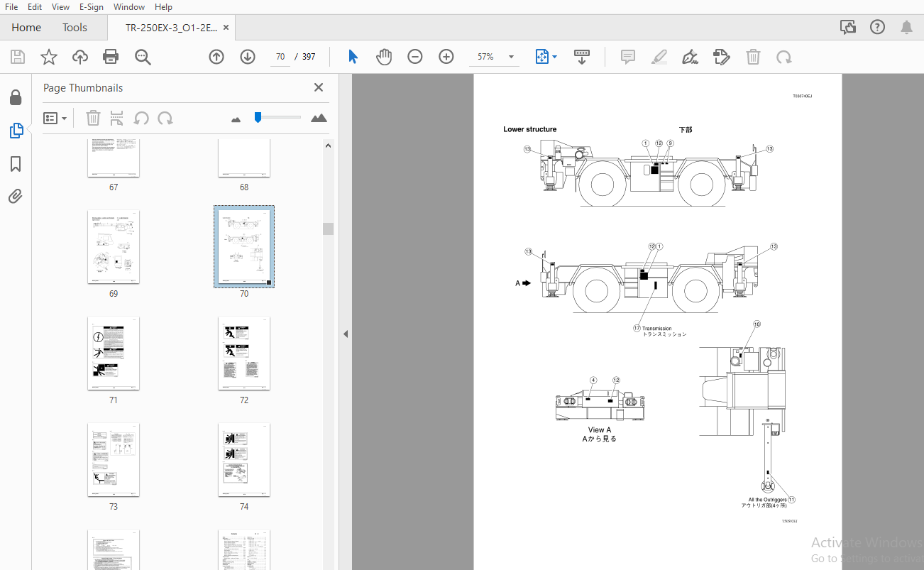Bookmark file with star icon
Viewport: 924px width, 570px height.
pos(49,57)
